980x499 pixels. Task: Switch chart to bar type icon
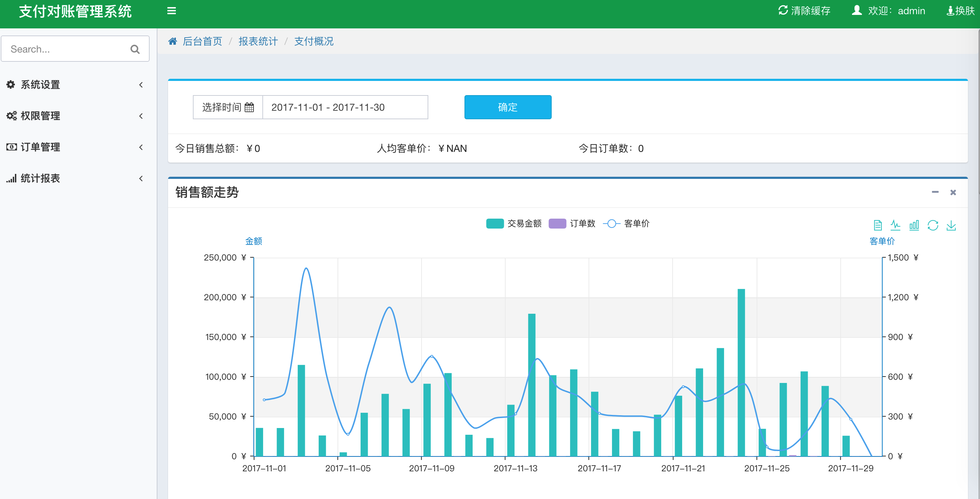point(914,225)
